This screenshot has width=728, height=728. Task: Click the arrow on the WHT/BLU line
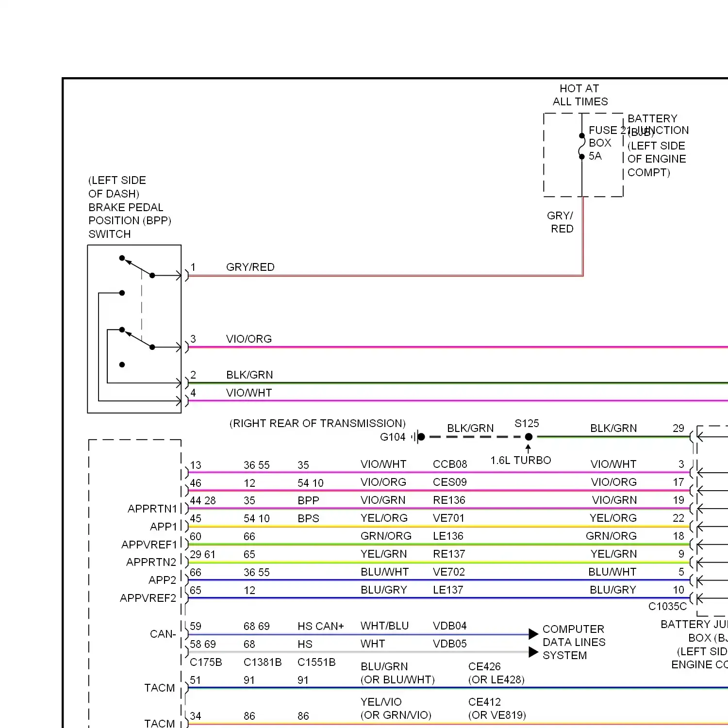tap(533, 634)
